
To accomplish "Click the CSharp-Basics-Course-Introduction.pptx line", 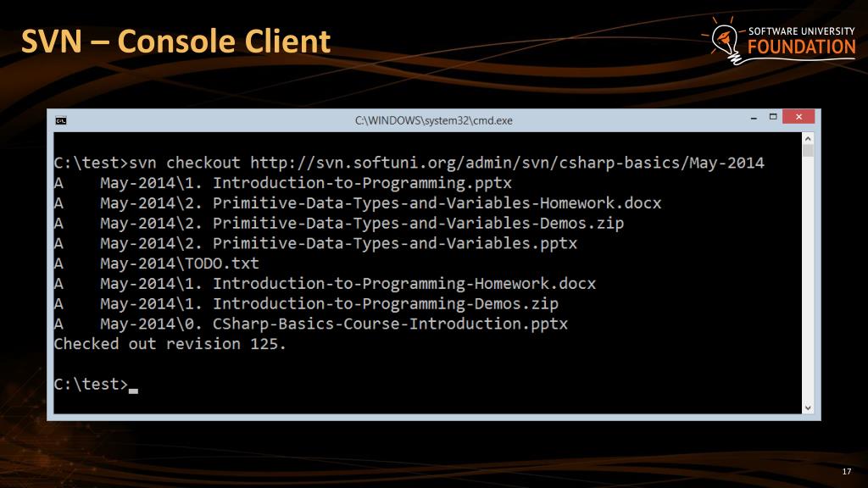I will tap(310, 324).
